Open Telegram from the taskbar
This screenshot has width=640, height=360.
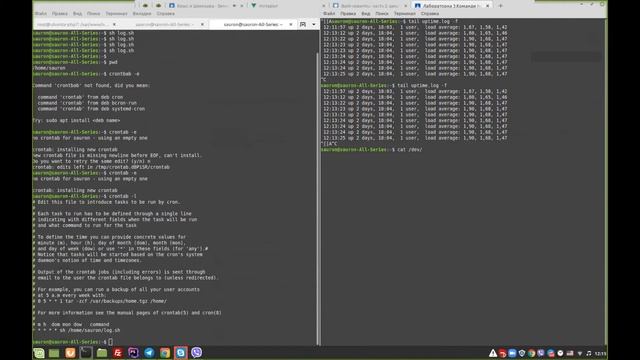(x=149, y=353)
